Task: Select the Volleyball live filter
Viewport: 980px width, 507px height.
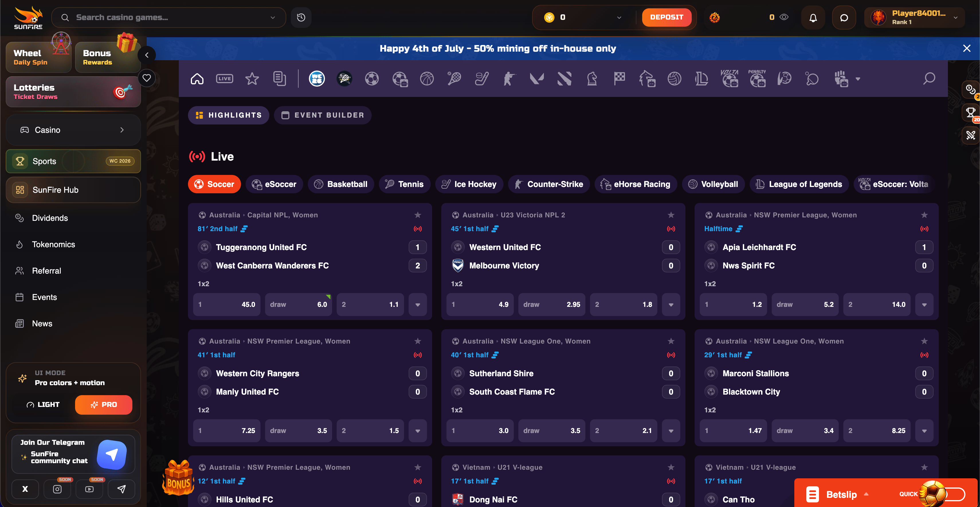Action: (713, 184)
